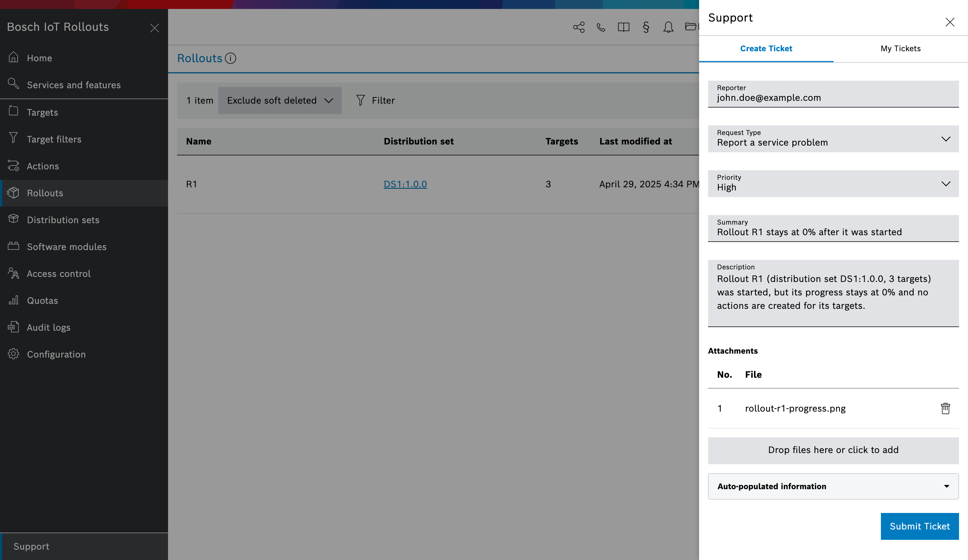
Task: Open Target filters page
Action: [x=84, y=139]
